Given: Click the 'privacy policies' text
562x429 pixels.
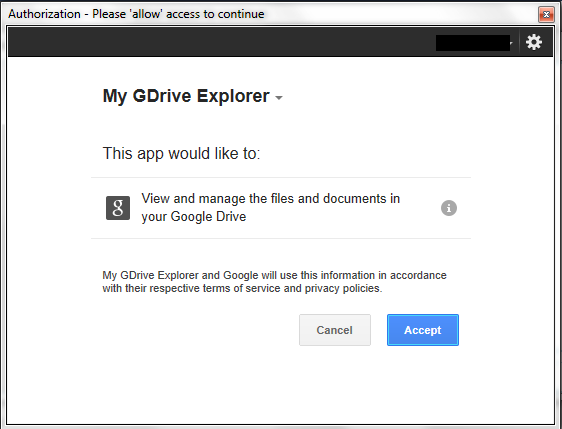Looking at the screenshot, I should pos(343,289).
